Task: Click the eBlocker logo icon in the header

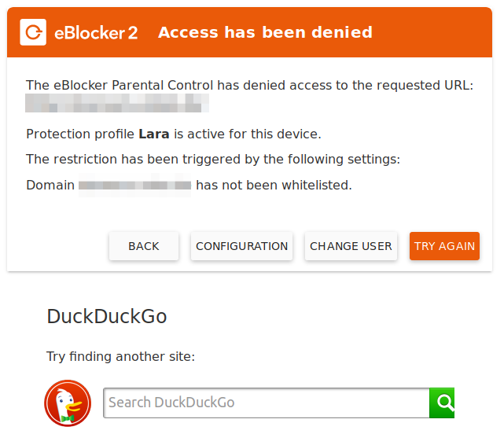Action: click(33, 32)
